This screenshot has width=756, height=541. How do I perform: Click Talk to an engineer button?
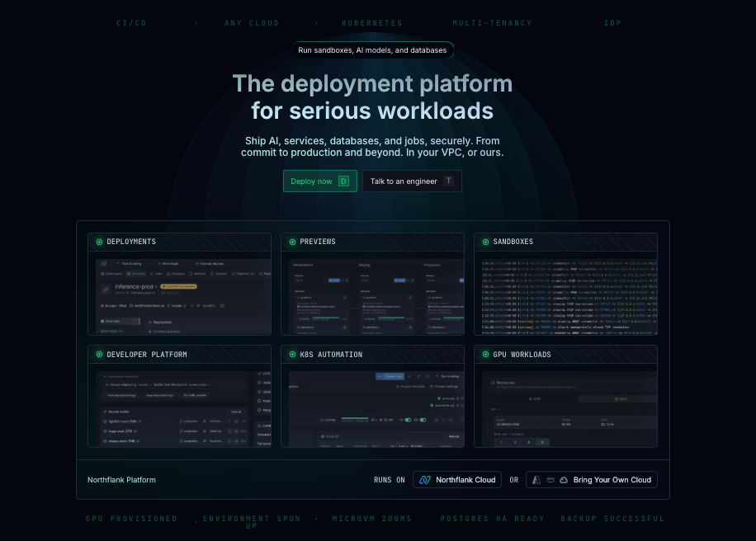point(412,181)
